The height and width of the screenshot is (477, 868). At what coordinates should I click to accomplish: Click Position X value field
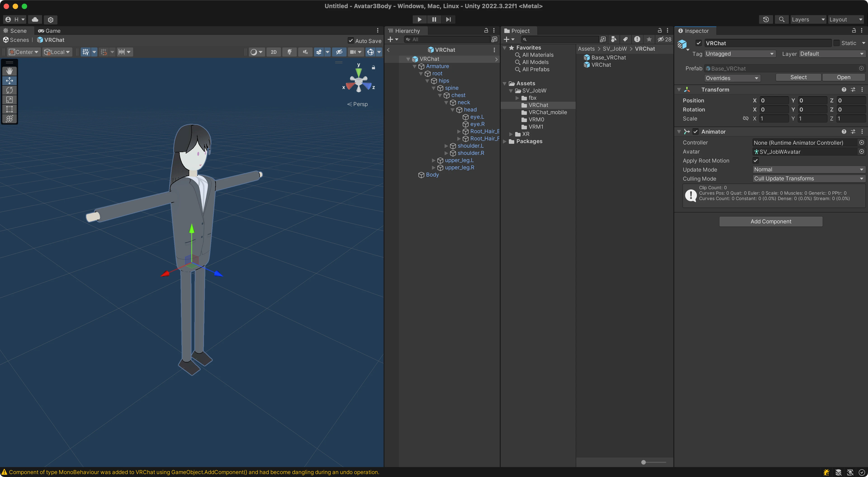click(774, 100)
